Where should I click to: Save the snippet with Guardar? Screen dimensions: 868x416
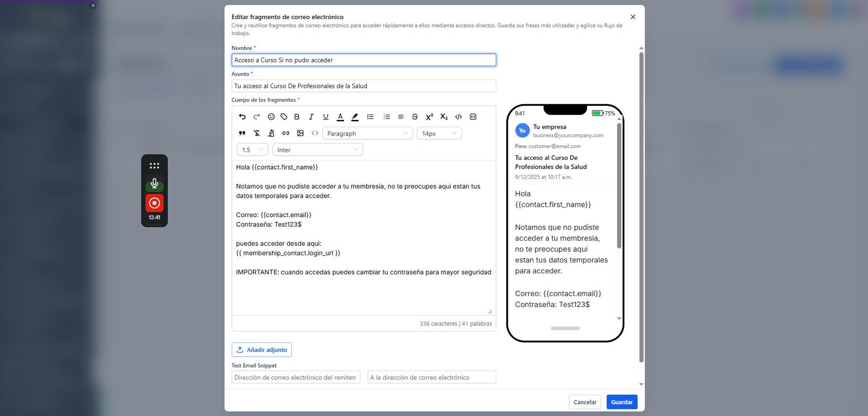[x=622, y=402]
